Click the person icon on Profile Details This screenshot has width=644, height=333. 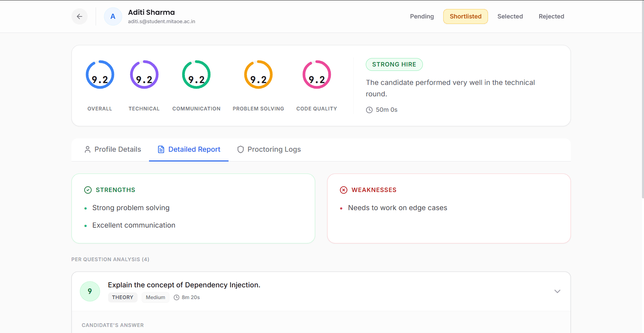(88, 149)
